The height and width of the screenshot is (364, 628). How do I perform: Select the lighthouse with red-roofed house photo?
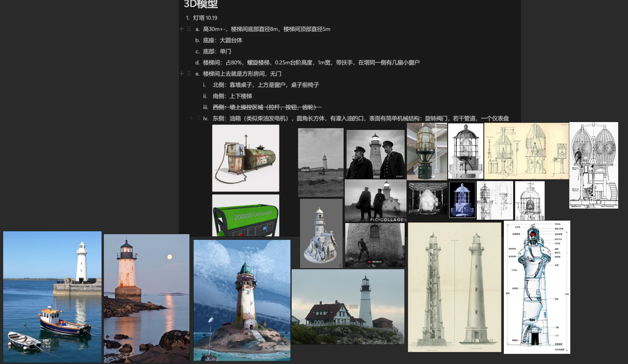point(348,307)
